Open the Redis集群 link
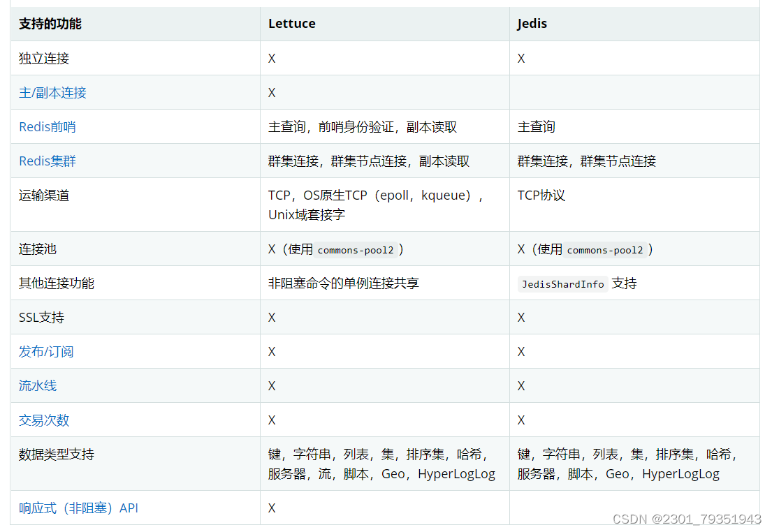This screenshot has width=772, height=532. pyautogui.click(x=47, y=161)
